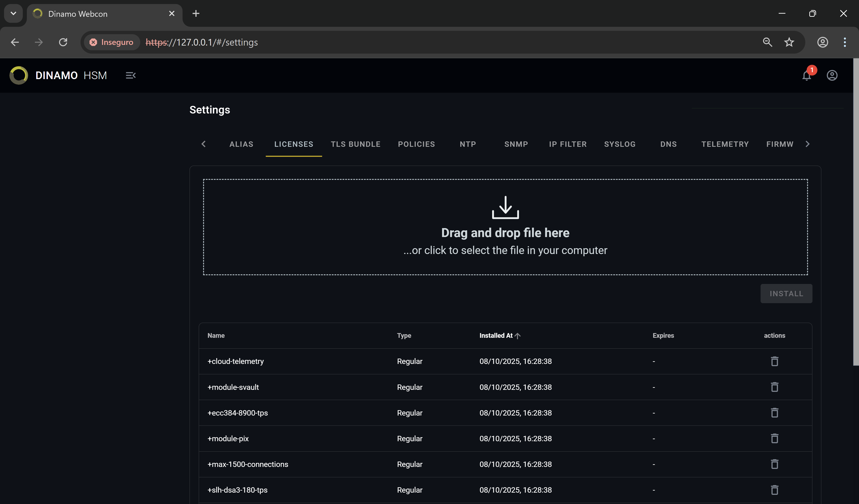Open the notifications bell icon
Image resolution: width=859 pixels, height=504 pixels.
click(806, 75)
